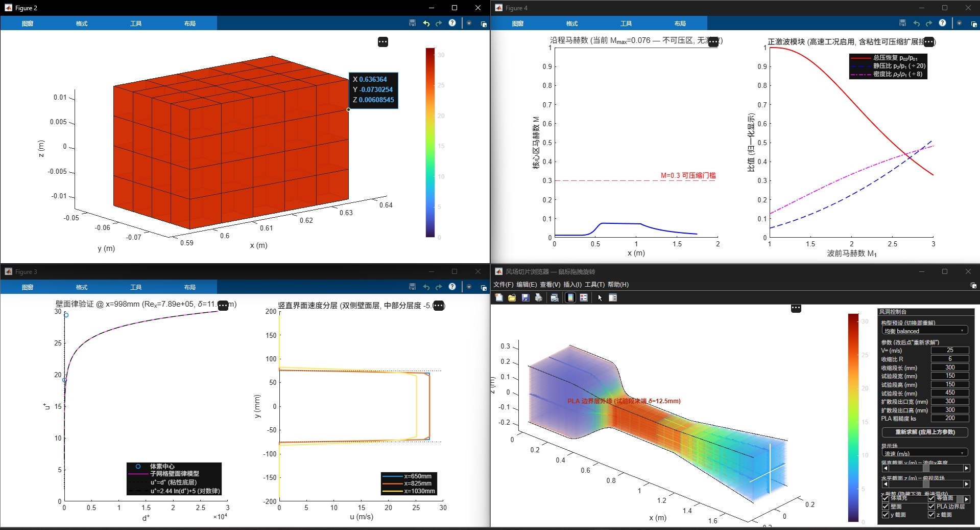Switch to 工具 tab in Figure 4
Image resolution: width=980 pixels, height=530 pixels.
tap(626, 24)
